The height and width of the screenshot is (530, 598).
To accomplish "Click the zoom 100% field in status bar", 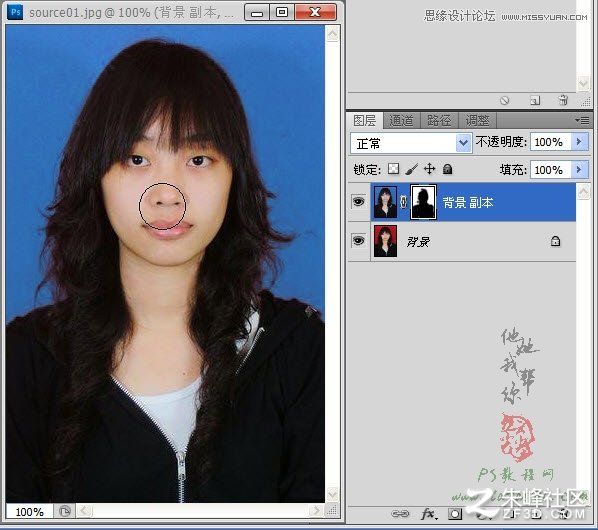I will [29, 511].
